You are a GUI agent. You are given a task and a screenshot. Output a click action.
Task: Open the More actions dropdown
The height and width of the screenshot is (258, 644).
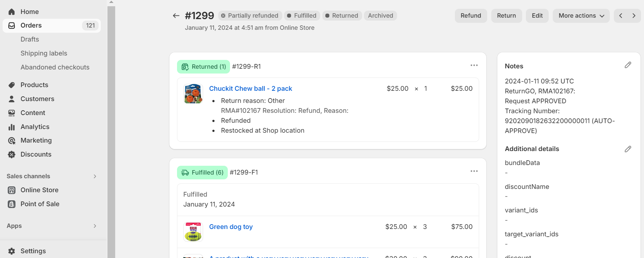pos(581,15)
